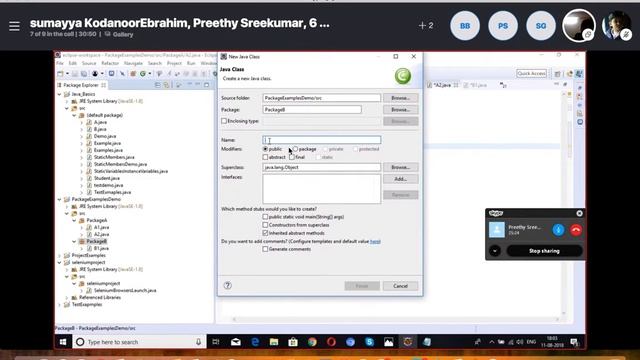Screen dimensions: 640x360
Task: Open File Explorer from taskbar
Action: tap(274, 342)
